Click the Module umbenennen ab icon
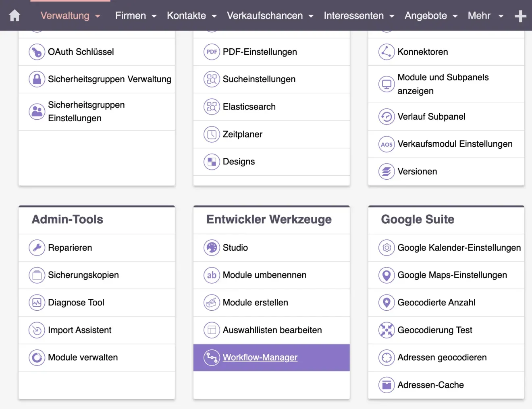532x409 pixels. click(x=212, y=275)
